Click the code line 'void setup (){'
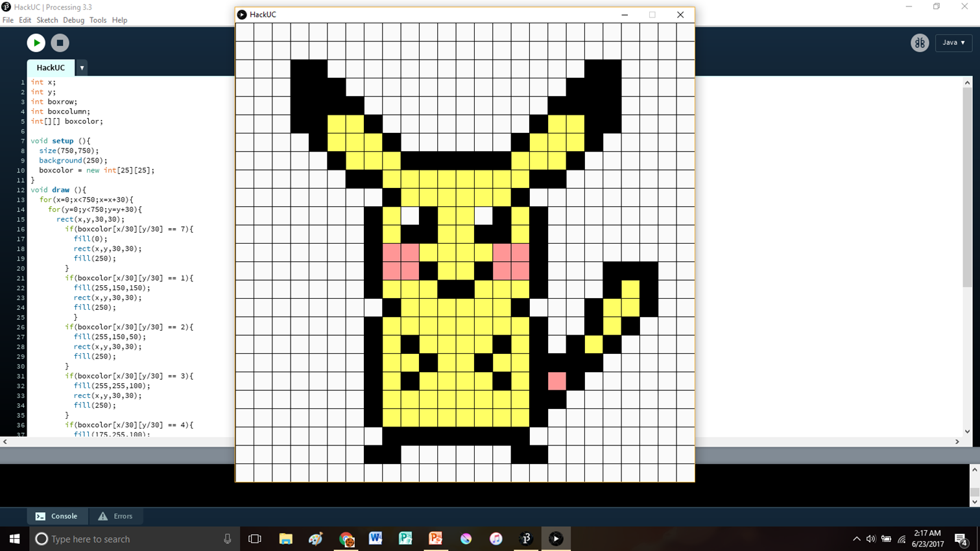 coord(61,141)
